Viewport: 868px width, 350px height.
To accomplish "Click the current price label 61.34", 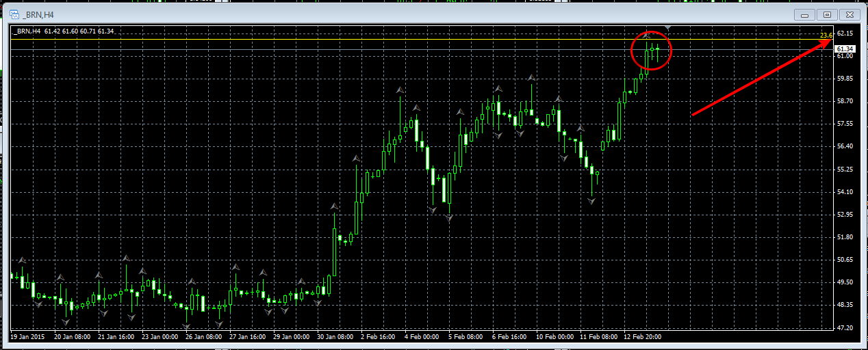I will (844, 49).
